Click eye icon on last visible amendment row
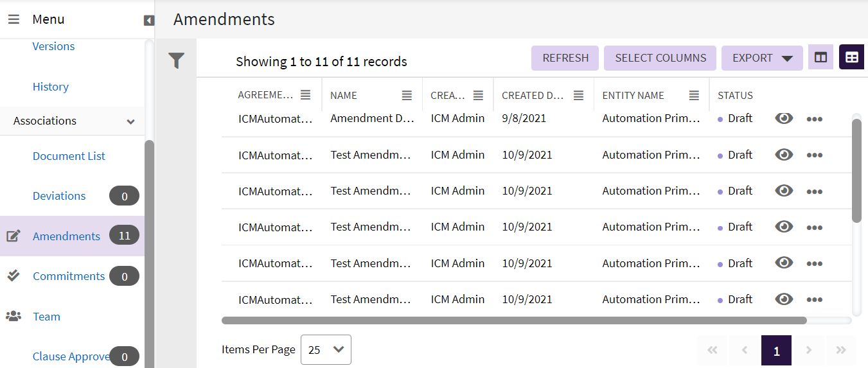This screenshot has width=868, height=368. click(784, 299)
